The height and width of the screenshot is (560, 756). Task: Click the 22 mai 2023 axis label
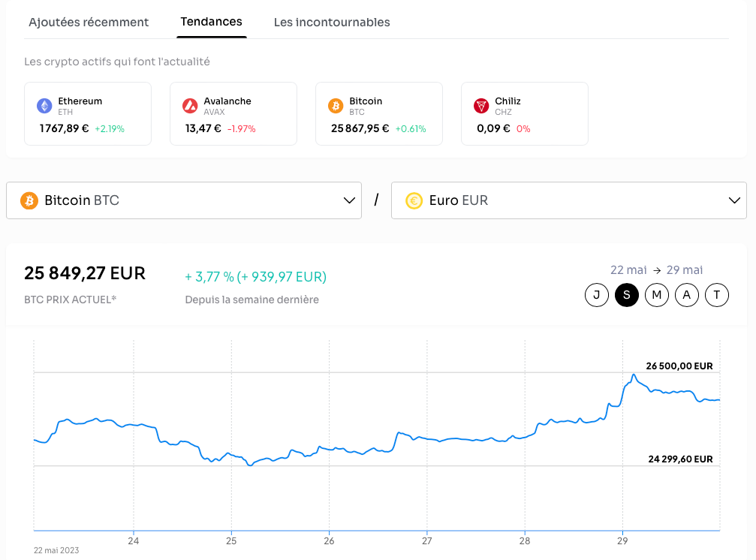[56, 550]
